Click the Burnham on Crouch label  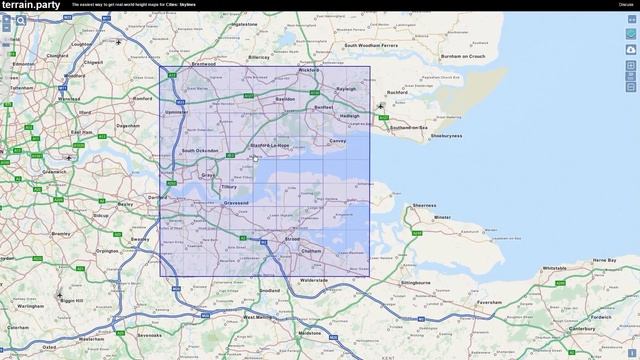[x=463, y=56]
